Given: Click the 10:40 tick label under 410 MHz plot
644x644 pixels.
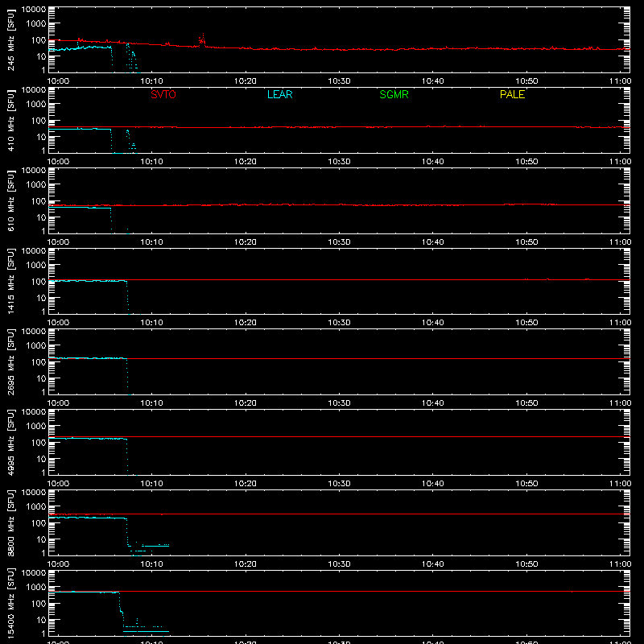Looking at the screenshot, I should pyautogui.click(x=433, y=162).
